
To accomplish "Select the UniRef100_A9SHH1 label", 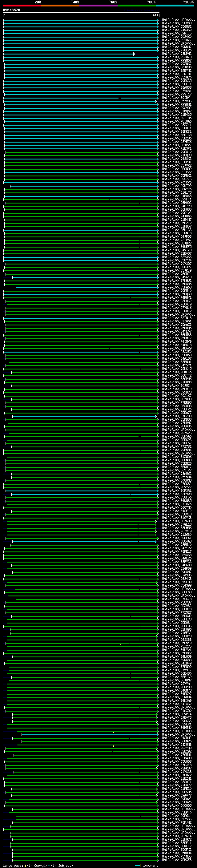I will [177, 105].
